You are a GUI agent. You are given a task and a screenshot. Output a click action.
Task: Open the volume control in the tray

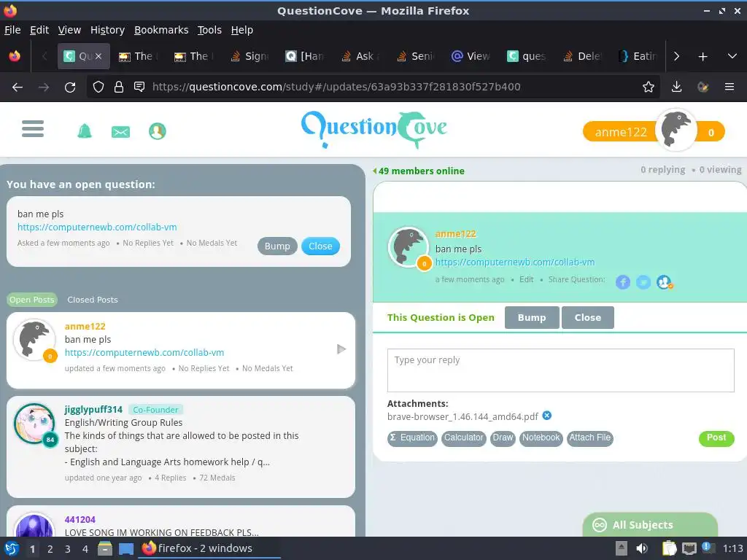642,548
